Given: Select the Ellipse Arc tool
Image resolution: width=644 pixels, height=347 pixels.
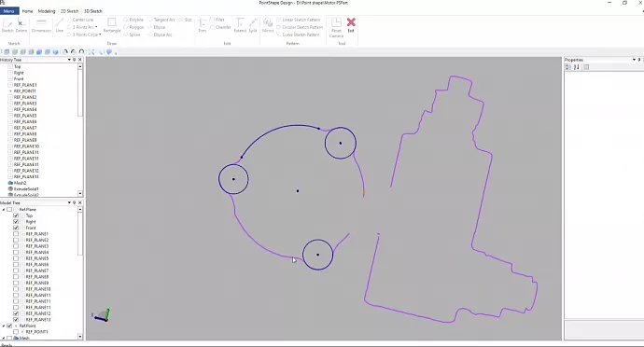Looking at the screenshot, I should (160, 35).
